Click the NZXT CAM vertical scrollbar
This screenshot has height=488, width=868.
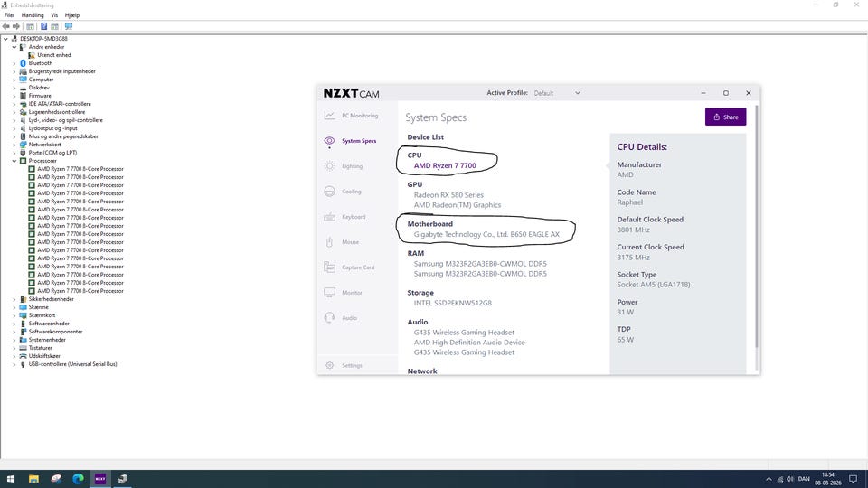(756, 227)
